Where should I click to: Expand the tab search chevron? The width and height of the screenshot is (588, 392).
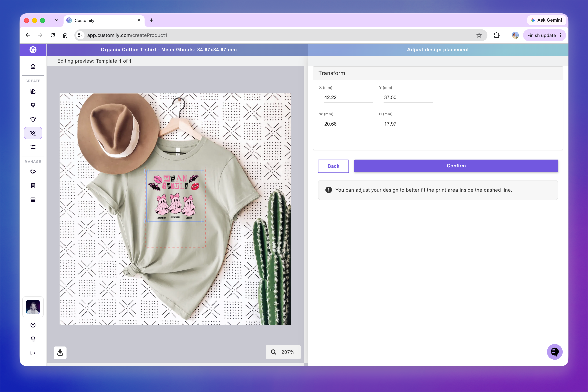57,20
